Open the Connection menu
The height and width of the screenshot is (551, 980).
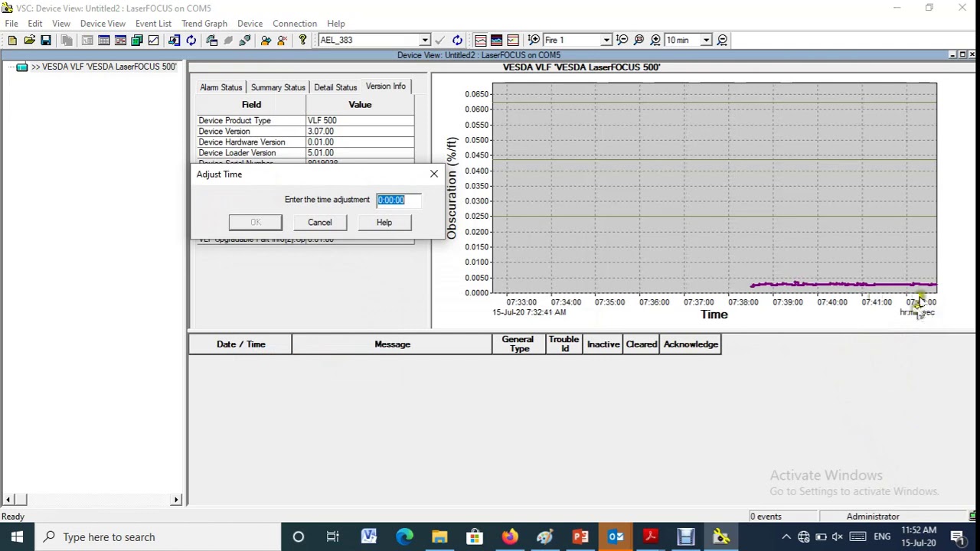[295, 24]
